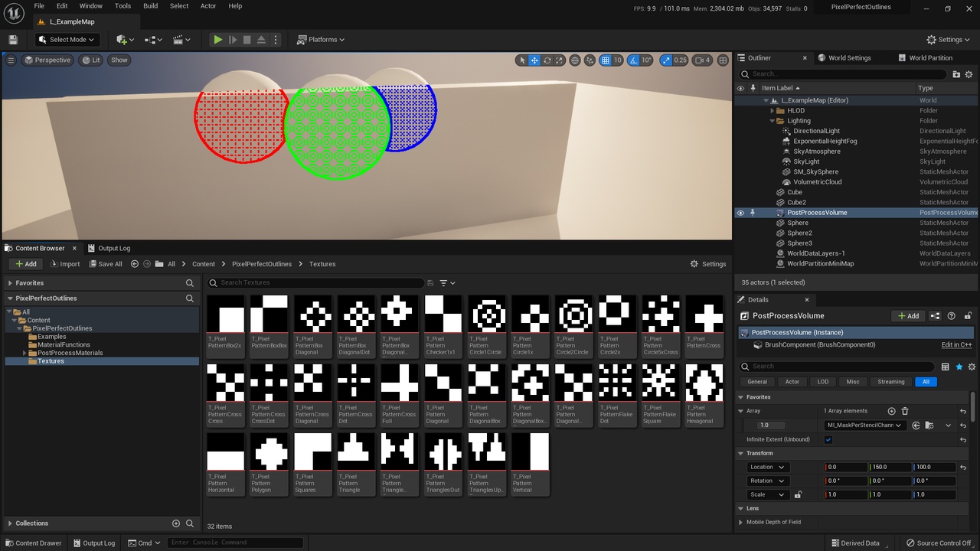The image size is (980, 551).
Task: Select Sphere2 in the Outliner
Action: click(x=799, y=233)
